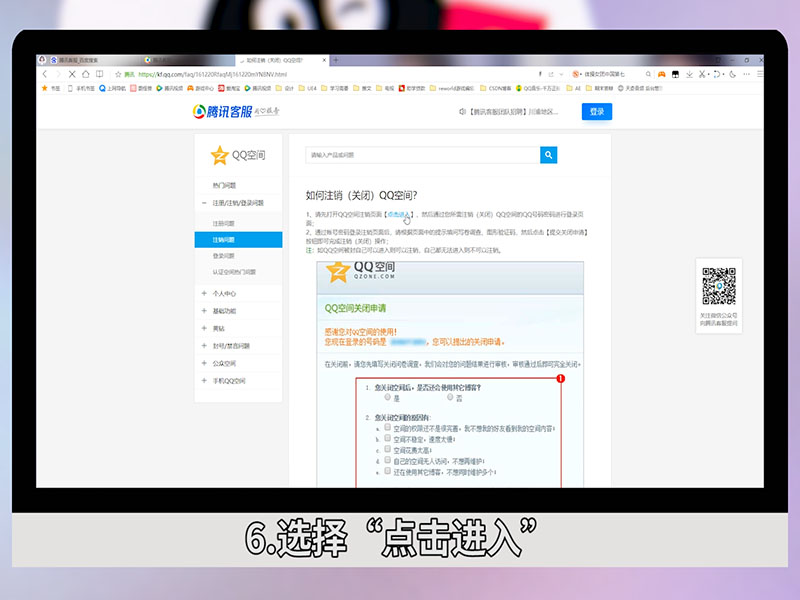Click the 点击进入 link

click(399, 215)
